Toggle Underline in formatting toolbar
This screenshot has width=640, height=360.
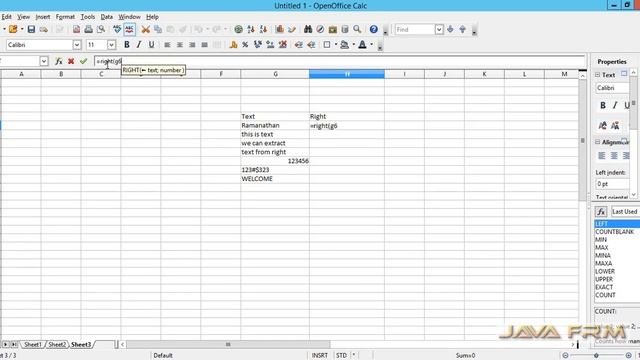151,45
